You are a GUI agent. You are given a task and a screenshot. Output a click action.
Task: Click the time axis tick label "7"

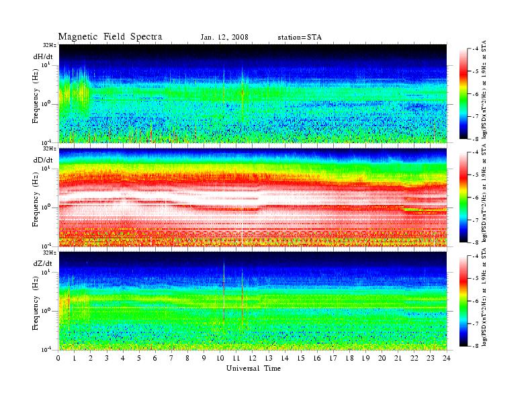click(171, 358)
